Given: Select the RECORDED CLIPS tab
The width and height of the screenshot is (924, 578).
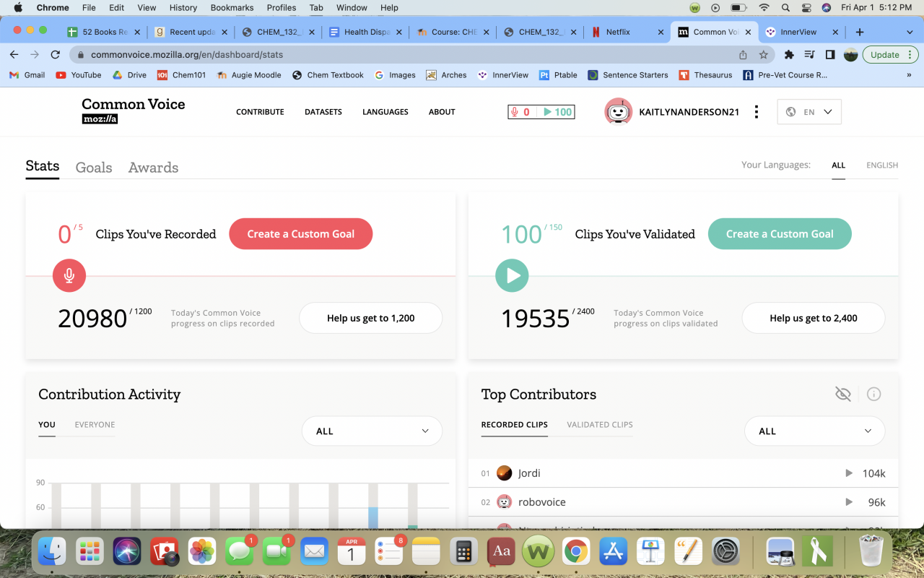Looking at the screenshot, I should (x=515, y=425).
